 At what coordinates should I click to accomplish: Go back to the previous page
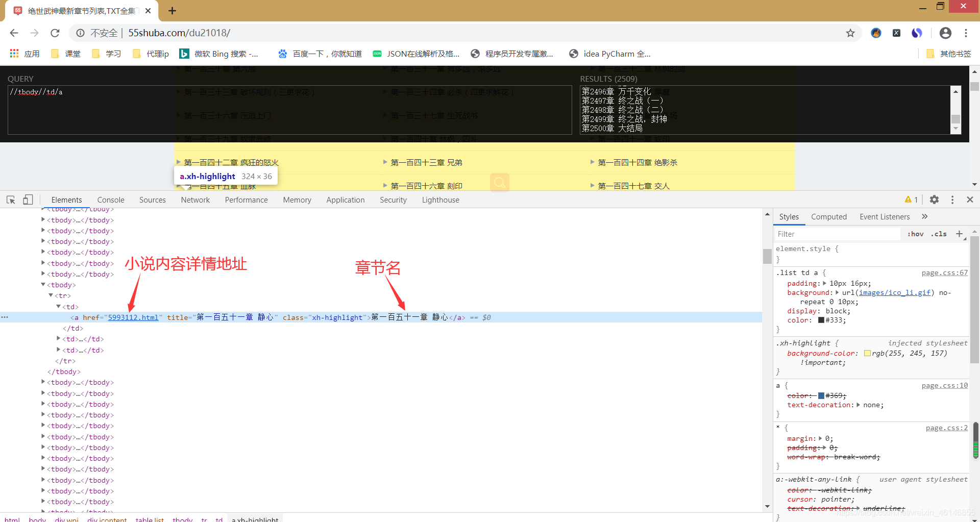pyautogui.click(x=14, y=33)
